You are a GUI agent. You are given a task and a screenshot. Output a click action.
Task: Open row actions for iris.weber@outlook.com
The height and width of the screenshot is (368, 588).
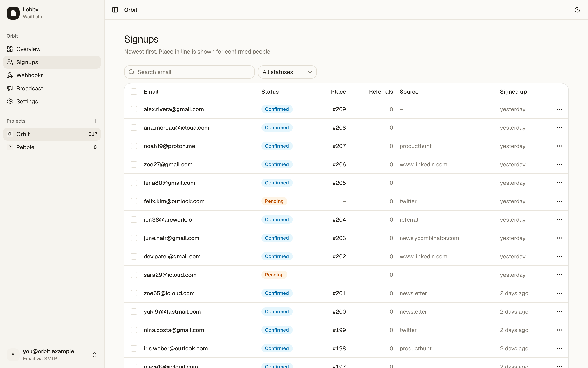[559, 349]
